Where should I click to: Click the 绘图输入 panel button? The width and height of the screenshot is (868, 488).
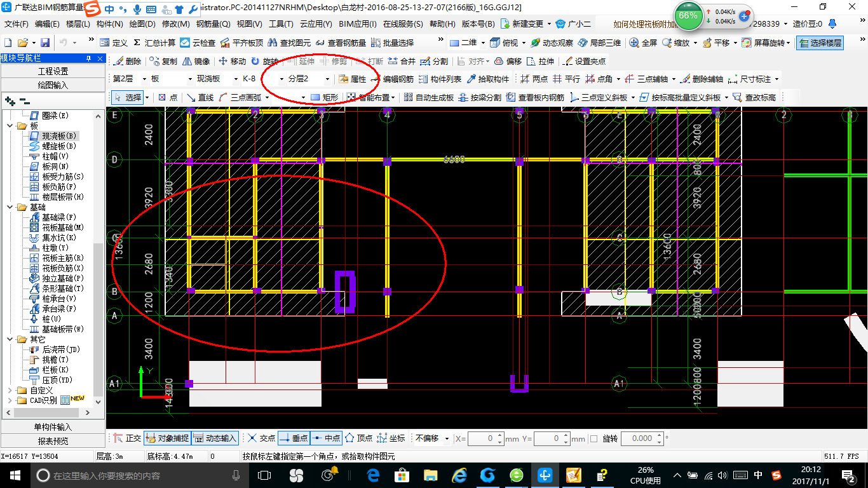(53, 85)
